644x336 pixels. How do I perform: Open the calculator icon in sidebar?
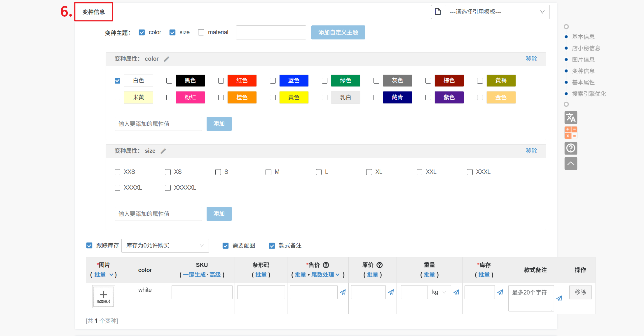pyautogui.click(x=571, y=133)
